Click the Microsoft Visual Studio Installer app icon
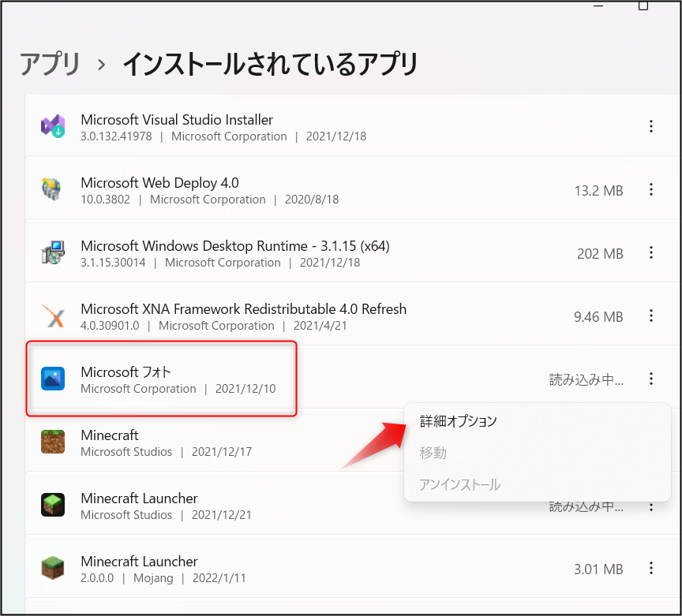 tap(52, 126)
